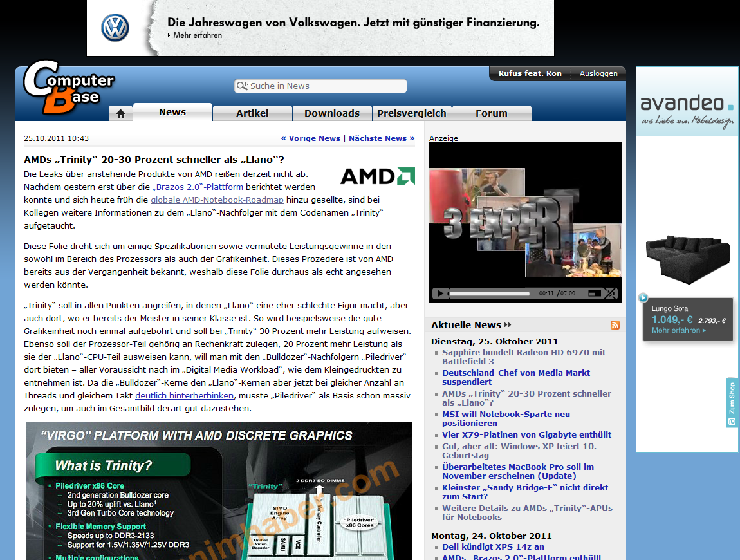Read Sapphire bundelt Radeon HD 6970 news
The height and width of the screenshot is (560, 740).
pos(524,357)
